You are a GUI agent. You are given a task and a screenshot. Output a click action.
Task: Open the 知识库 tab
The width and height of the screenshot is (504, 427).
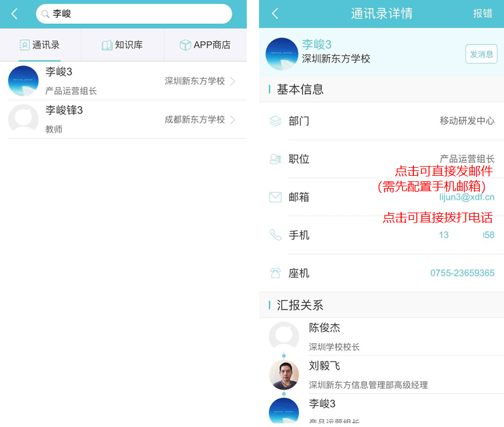click(x=122, y=45)
